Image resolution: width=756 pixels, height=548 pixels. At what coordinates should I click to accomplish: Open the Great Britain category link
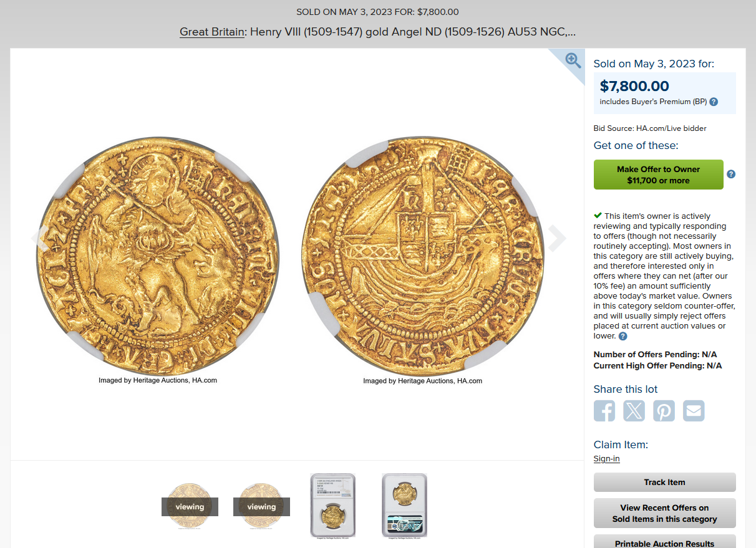pos(211,31)
